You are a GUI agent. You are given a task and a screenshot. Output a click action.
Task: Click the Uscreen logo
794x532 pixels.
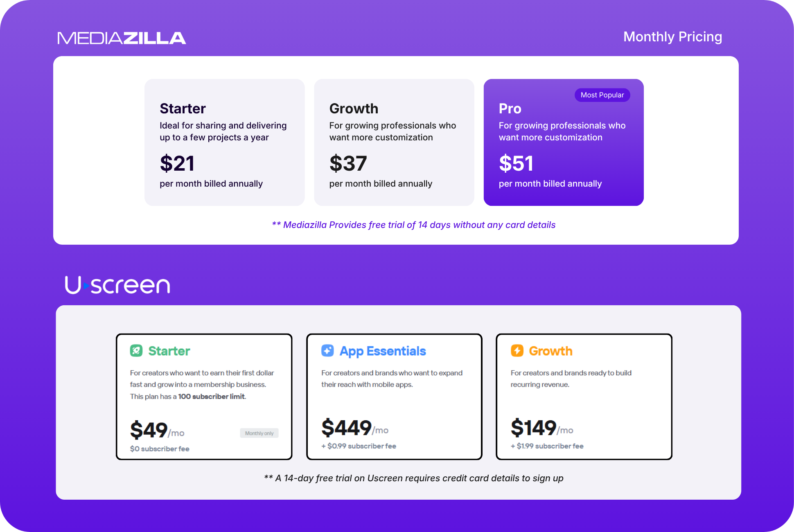pos(117,285)
